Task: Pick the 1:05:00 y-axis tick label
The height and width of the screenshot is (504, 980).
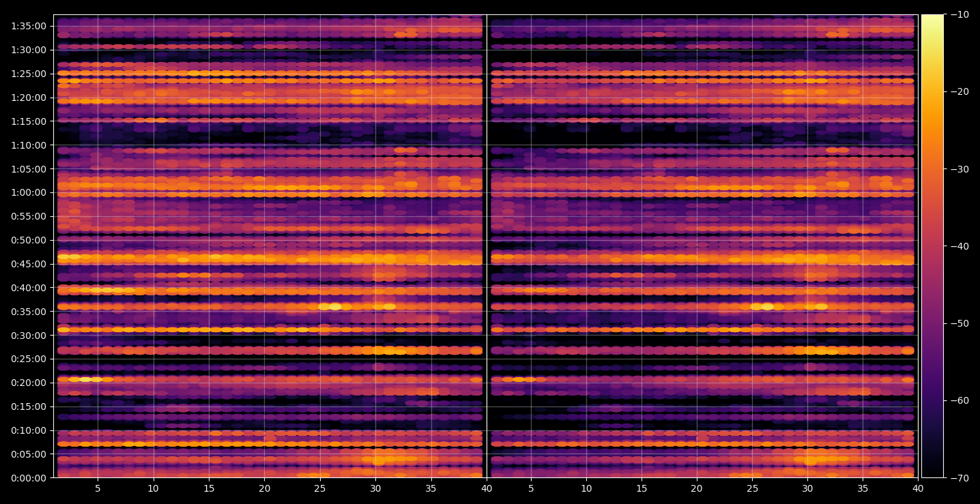Action: 29,168
